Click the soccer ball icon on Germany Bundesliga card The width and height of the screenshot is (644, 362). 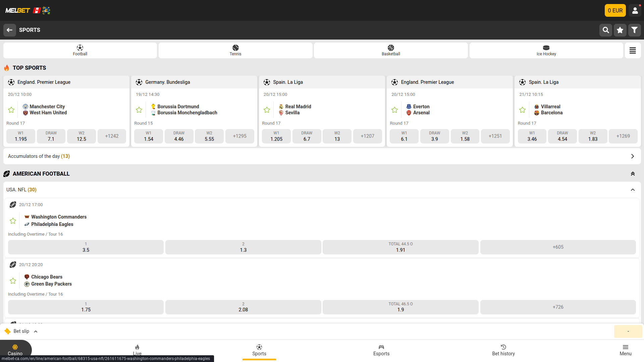(139, 82)
